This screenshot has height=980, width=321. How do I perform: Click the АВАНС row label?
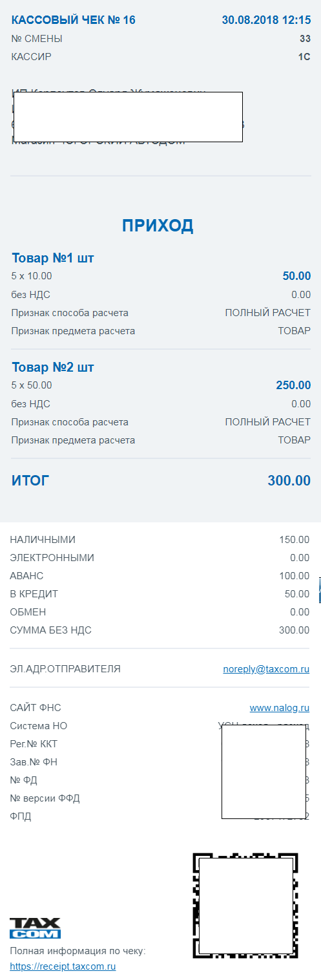27,576
